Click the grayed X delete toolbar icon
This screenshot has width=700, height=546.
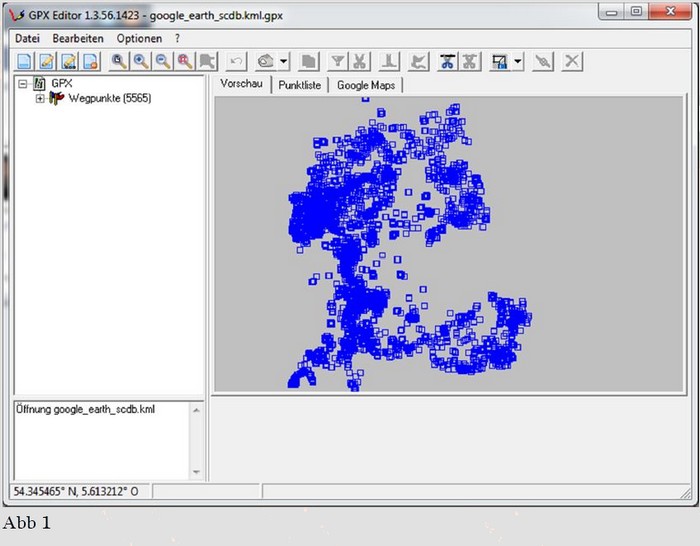pyautogui.click(x=572, y=62)
